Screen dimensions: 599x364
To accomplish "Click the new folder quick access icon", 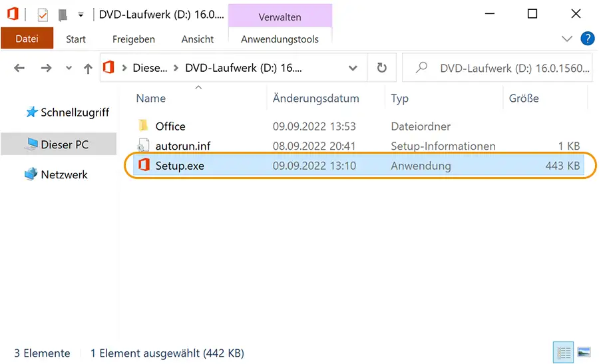I will (63, 15).
